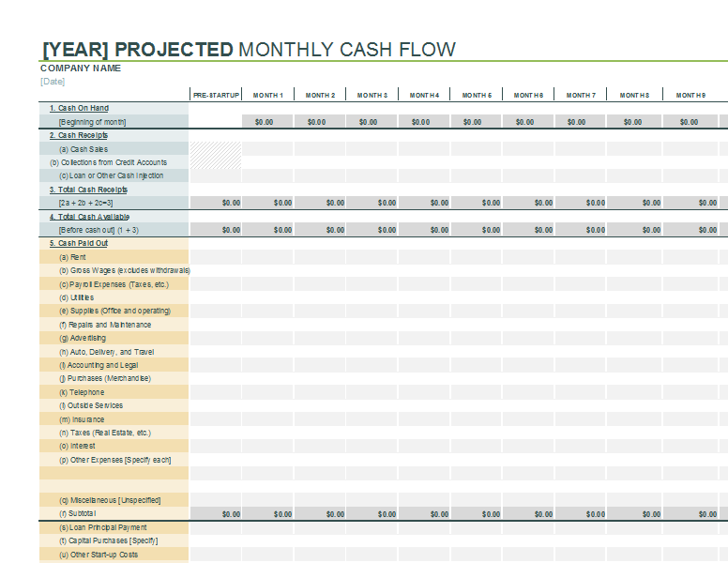Select the '5. Cash Paid Out' heading

click(79, 243)
